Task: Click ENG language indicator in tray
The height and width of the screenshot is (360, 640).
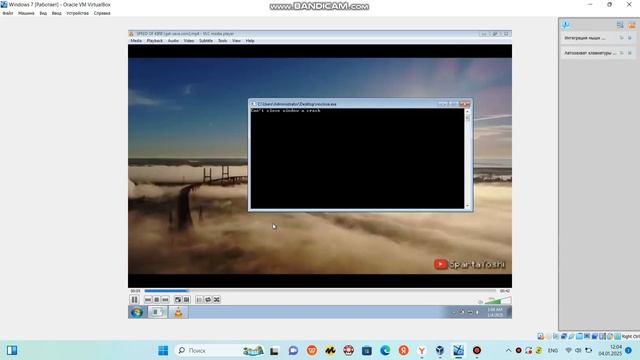Action: (x=553, y=351)
